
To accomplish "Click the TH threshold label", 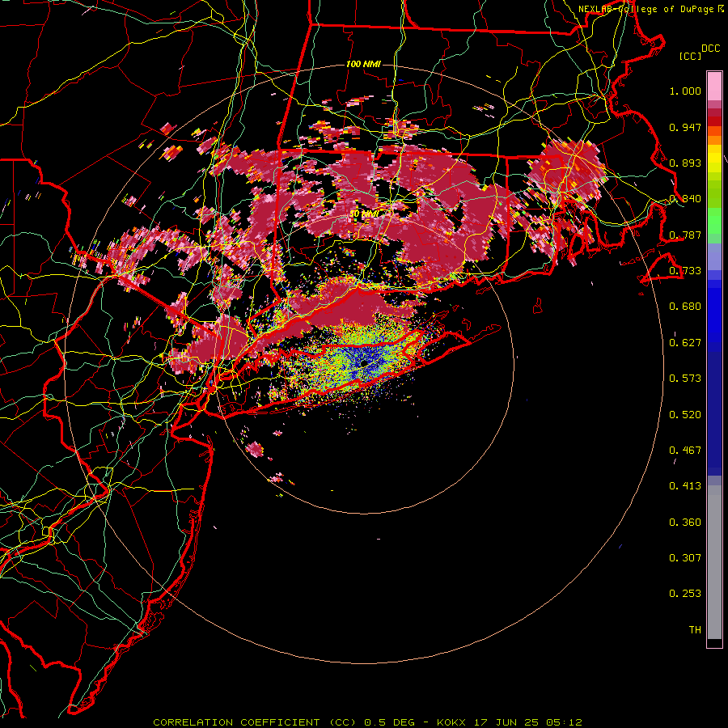I will [695, 630].
